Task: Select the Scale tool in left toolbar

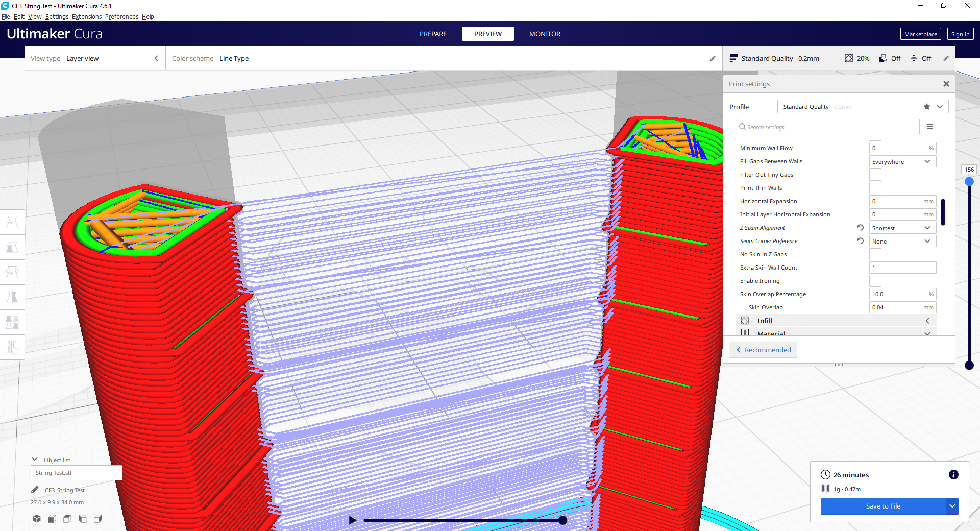Action: pos(12,247)
